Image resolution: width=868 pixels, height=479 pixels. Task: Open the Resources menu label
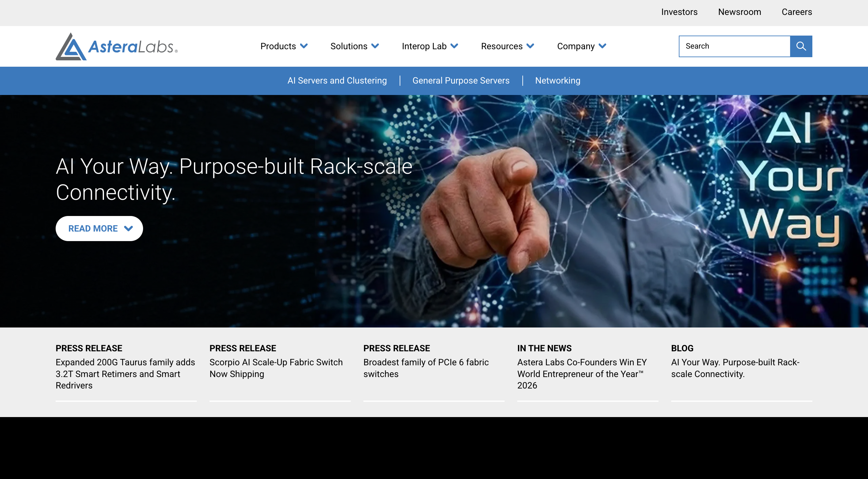[502, 46]
